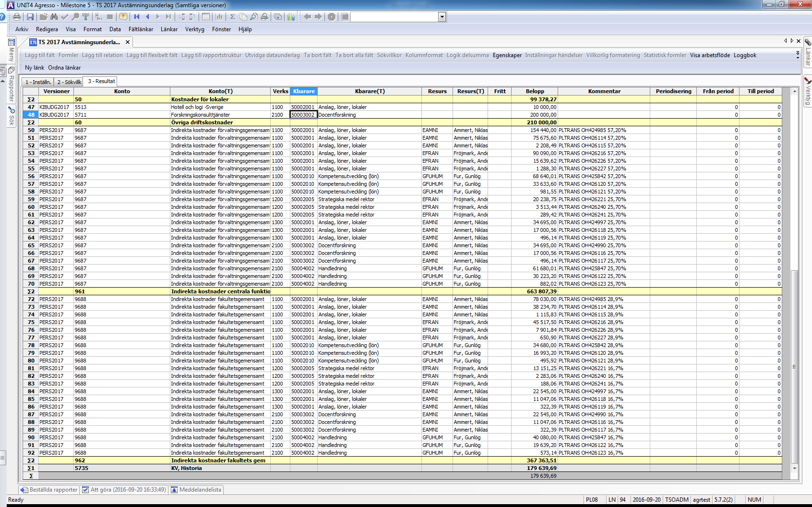Viewport: 812px width, 507px height.
Task: Open the Rapporter side panel tab
Action: pyautogui.click(x=12, y=84)
